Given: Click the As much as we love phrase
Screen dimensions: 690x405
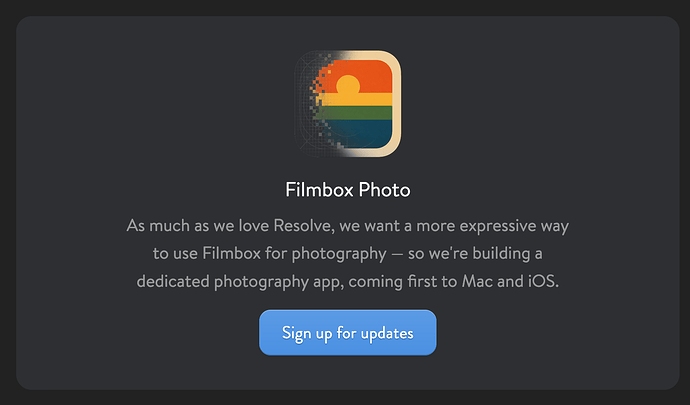Looking at the screenshot, I should point(198,225).
